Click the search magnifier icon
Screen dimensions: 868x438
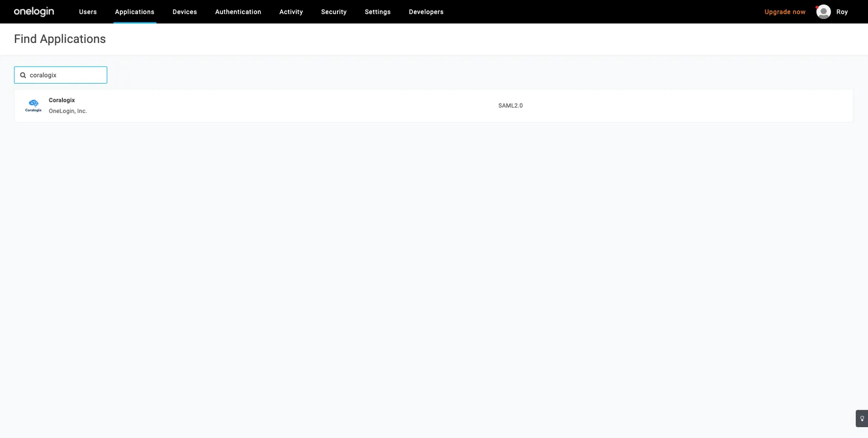click(x=23, y=75)
